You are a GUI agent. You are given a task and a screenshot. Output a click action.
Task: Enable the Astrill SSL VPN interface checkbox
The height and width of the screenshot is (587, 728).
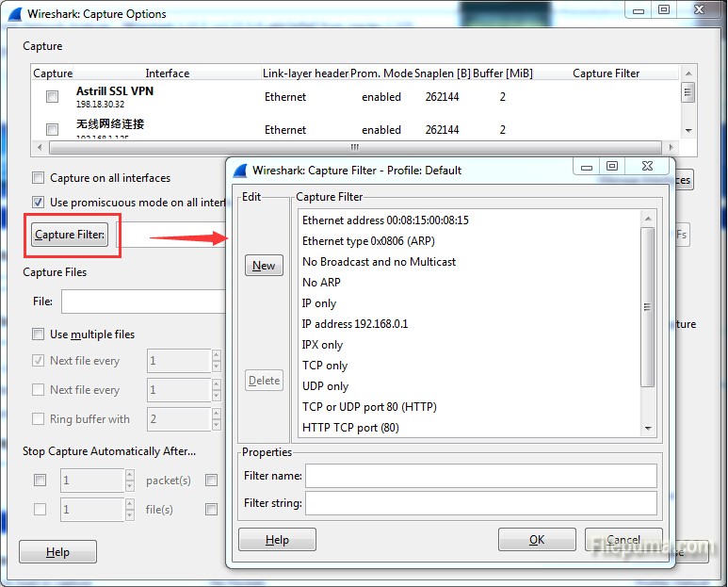click(x=53, y=97)
